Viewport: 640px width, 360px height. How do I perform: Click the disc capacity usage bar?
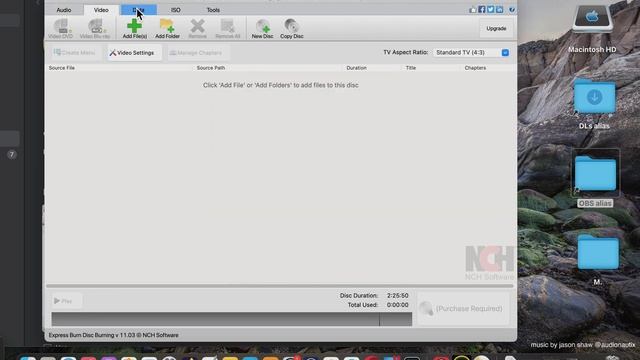231,319
